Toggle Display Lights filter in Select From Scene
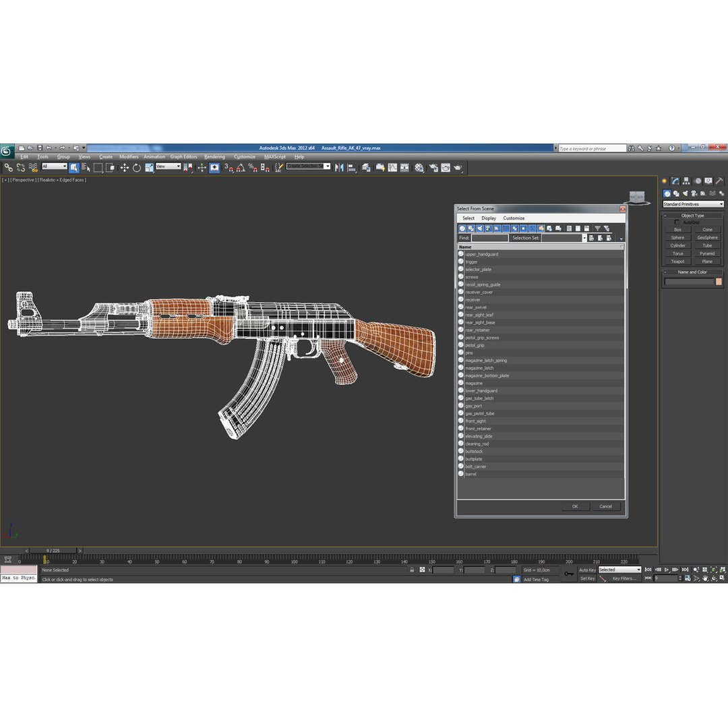Viewport: 728px width, 728px height. (x=480, y=229)
